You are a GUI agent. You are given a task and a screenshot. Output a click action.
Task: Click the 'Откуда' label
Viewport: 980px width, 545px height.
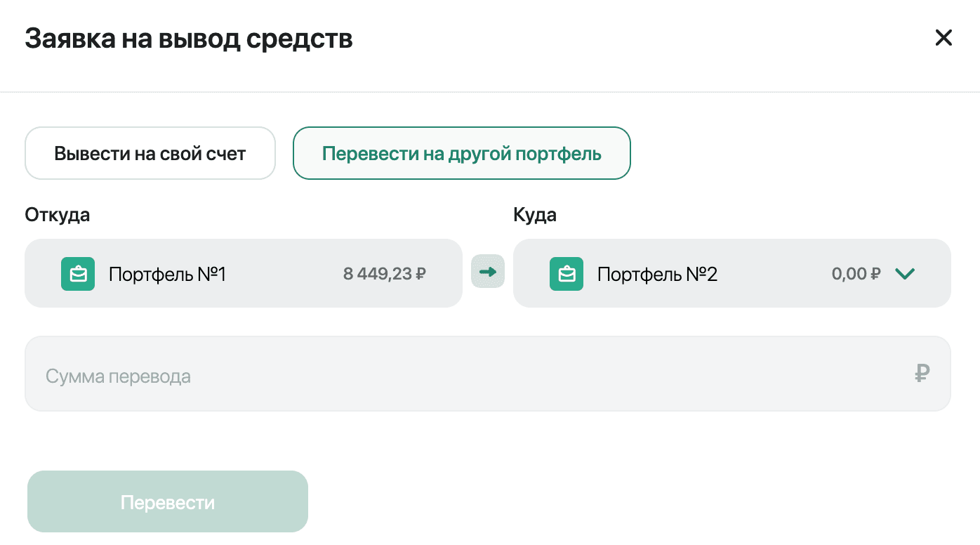click(x=58, y=214)
